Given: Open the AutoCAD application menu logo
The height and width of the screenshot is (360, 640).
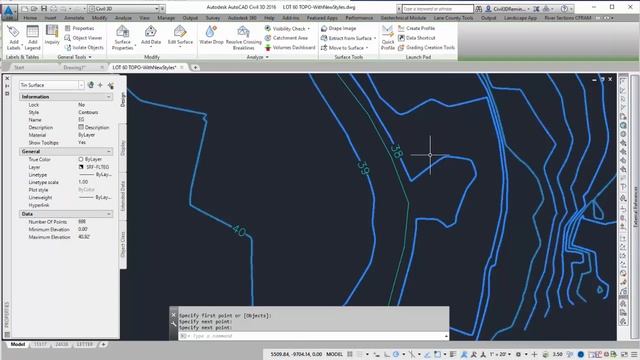Looking at the screenshot, I should point(9,11).
